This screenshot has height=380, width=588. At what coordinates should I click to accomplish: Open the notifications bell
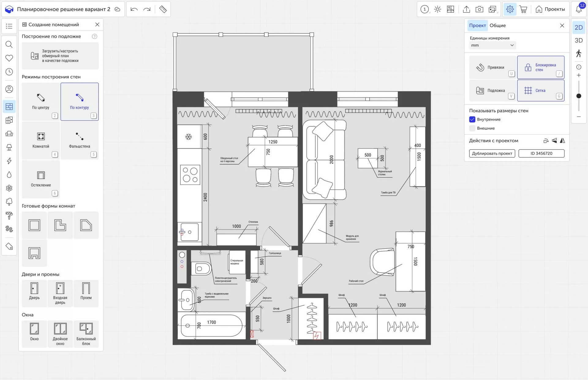click(x=579, y=9)
